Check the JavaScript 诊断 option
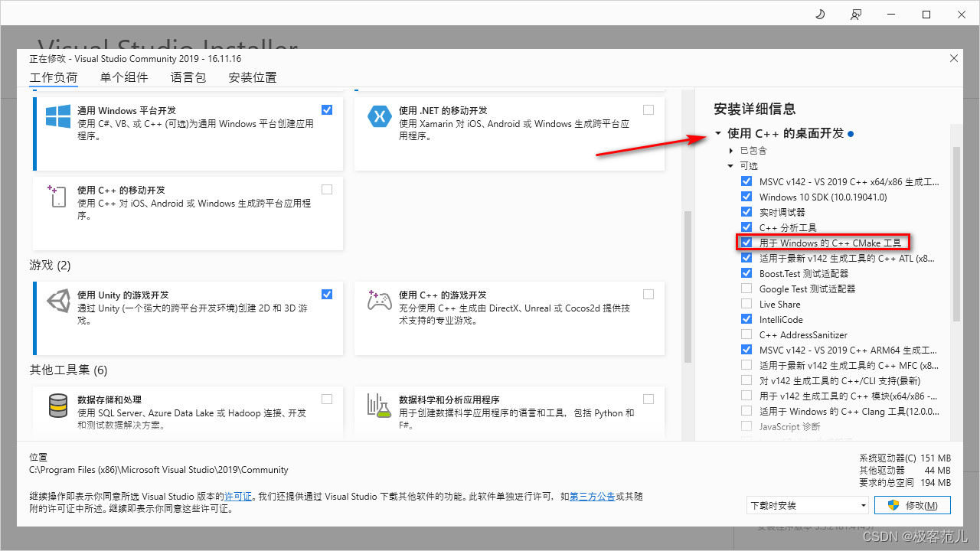This screenshot has width=980, height=551. (x=746, y=426)
